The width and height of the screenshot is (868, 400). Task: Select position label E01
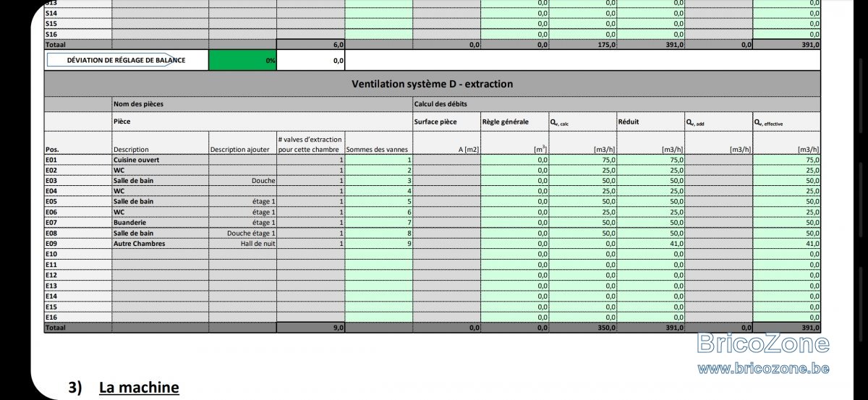pos(51,159)
